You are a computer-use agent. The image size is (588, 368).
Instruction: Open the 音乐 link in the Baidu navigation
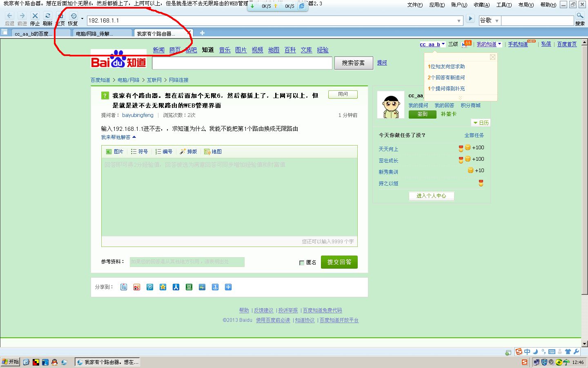tap(225, 50)
